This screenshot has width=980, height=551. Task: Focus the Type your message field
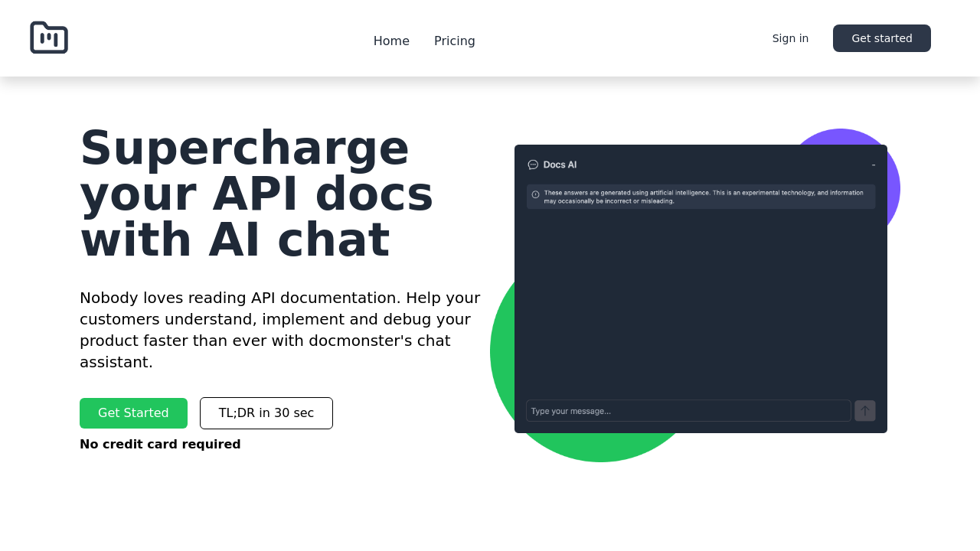(688, 410)
